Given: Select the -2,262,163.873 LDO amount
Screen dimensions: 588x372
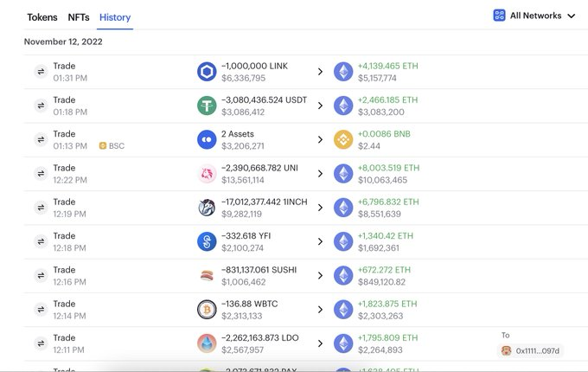Looking at the screenshot, I should [260, 338].
